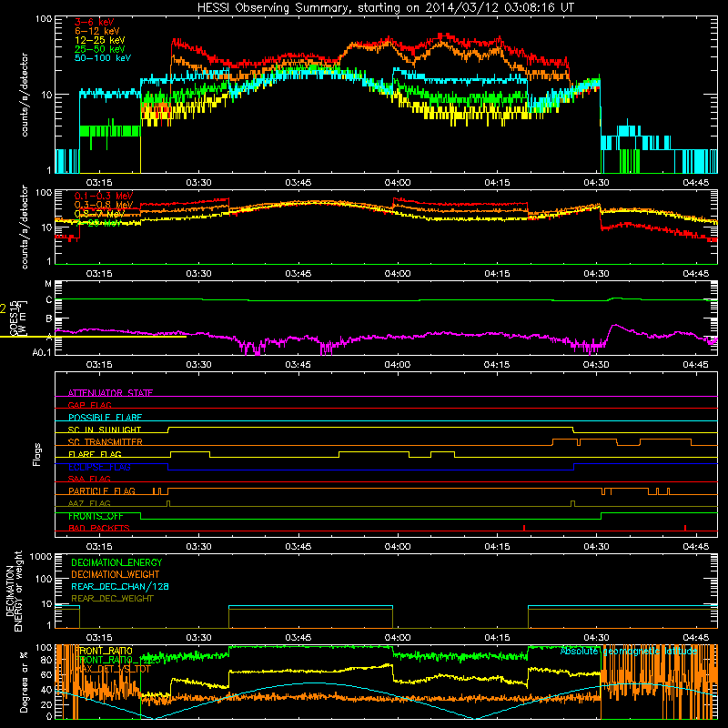Click the yellow 0.8-7 MeV legend entry
728x728 pixels.
[x=99, y=214]
